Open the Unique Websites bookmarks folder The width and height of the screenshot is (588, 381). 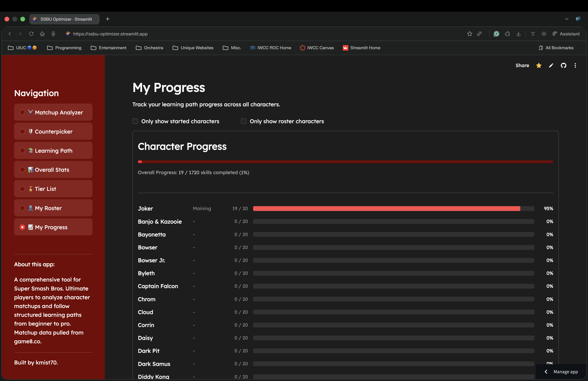[x=193, y=48]
